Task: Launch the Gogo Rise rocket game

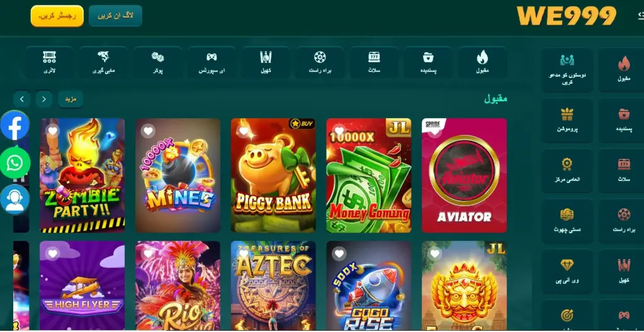Action: [x=369, y=285]
